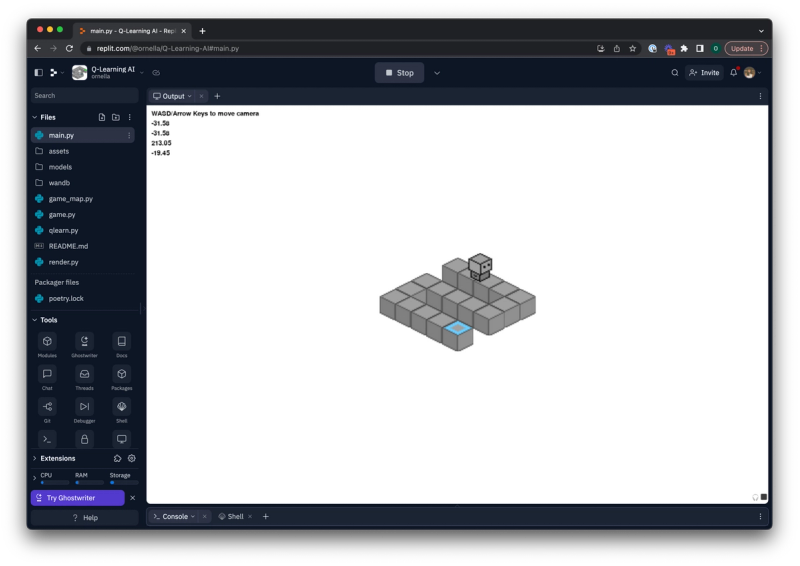Open the Chat tool
Viewport: 800px width, 566px height.
pos(47,374)
